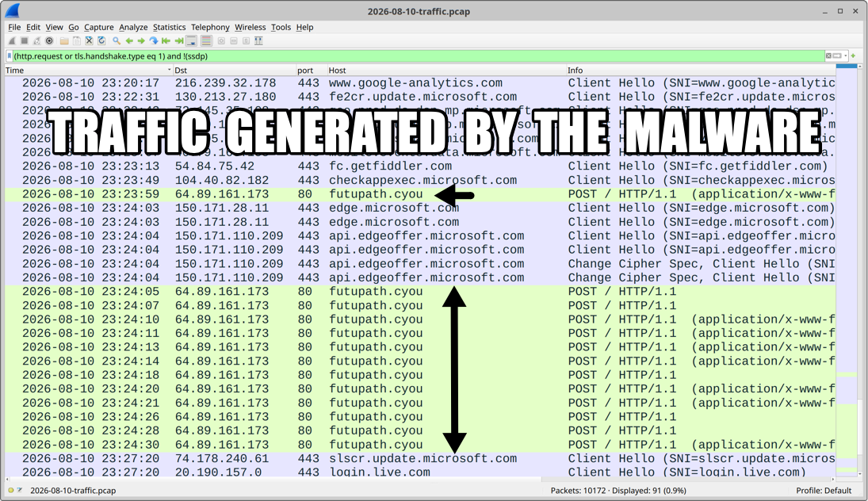Image resolution: width=868 pixels, height=501 pixels.
Task: Open the Help menu
Action: (304, 27)
